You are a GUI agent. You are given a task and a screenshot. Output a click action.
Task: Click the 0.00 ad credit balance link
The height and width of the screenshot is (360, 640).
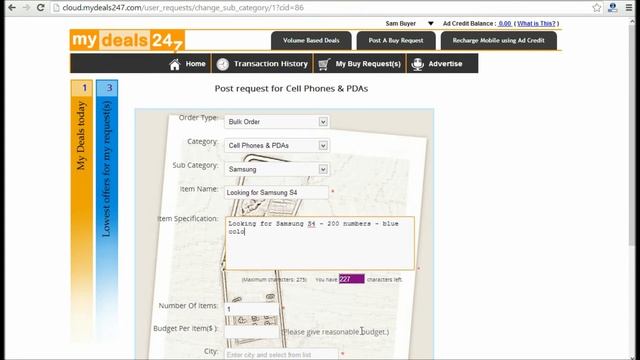click(505, 24)
